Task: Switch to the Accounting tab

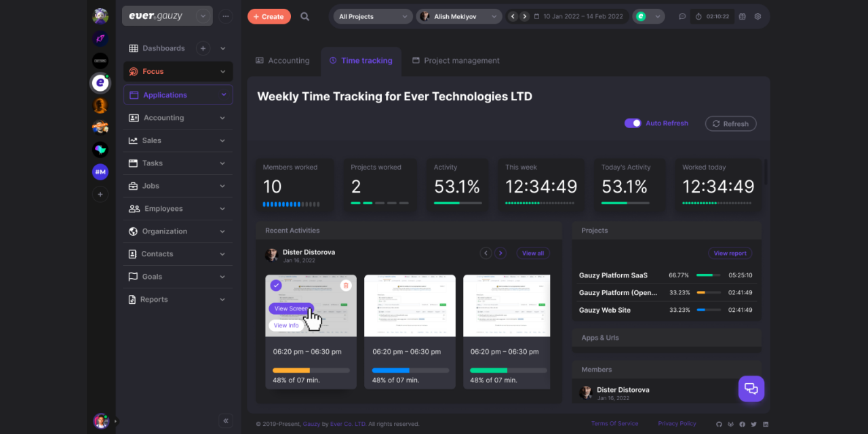Action: 283,60
